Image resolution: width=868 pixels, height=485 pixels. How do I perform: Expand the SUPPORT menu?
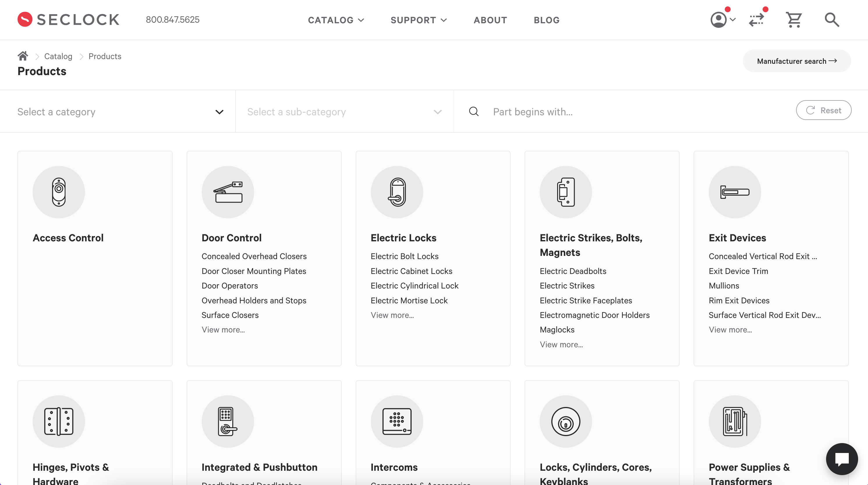[x=419, y=20]
